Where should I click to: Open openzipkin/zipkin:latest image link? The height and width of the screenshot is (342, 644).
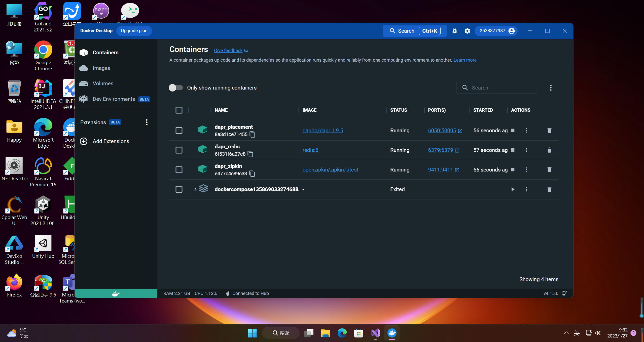330,169
